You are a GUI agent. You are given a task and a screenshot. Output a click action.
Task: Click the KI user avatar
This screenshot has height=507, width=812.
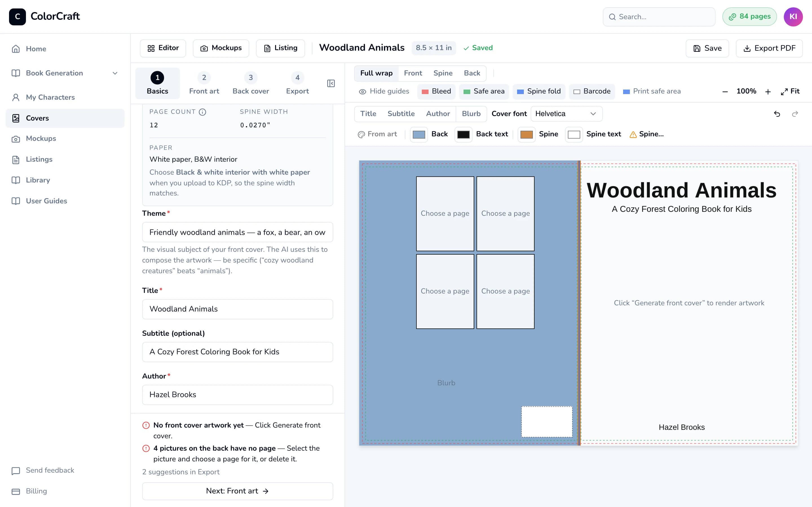(793, 17)
